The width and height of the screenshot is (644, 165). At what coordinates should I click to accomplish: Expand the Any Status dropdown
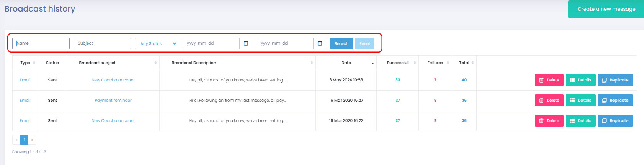click(x=156, y=44)
